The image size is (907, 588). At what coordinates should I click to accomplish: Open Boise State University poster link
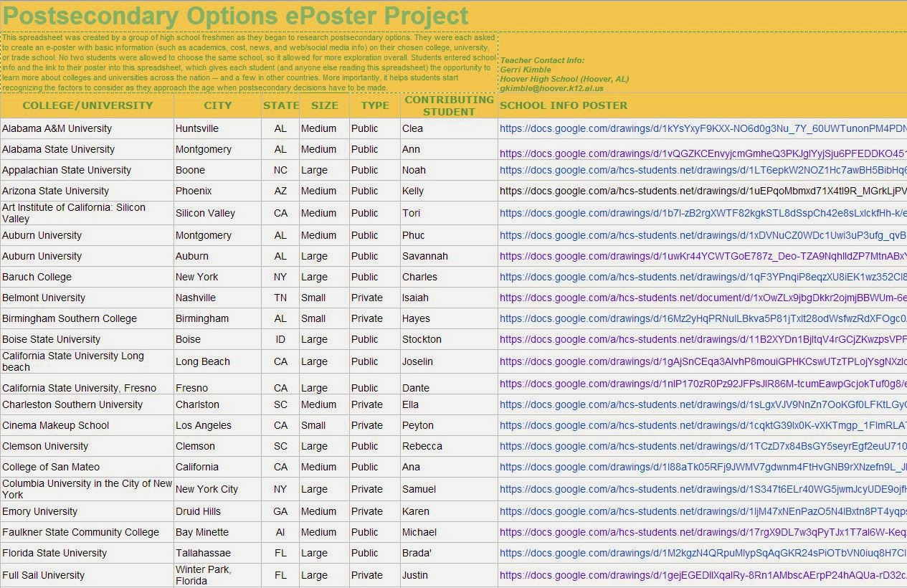(703, 339)
